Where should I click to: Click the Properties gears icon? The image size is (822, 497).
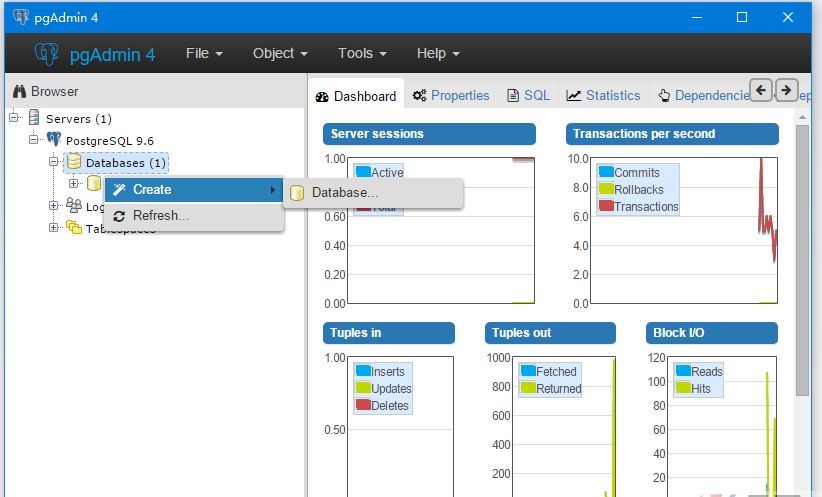(419, 95)
